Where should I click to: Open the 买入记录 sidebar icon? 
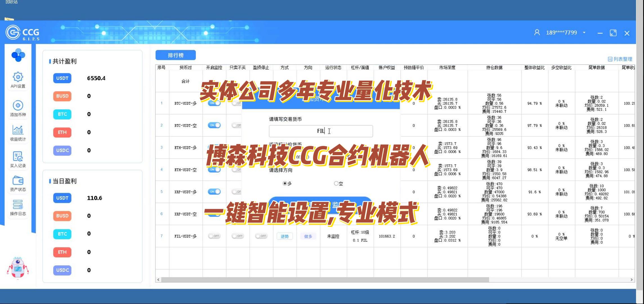click(x=18, y=159)
